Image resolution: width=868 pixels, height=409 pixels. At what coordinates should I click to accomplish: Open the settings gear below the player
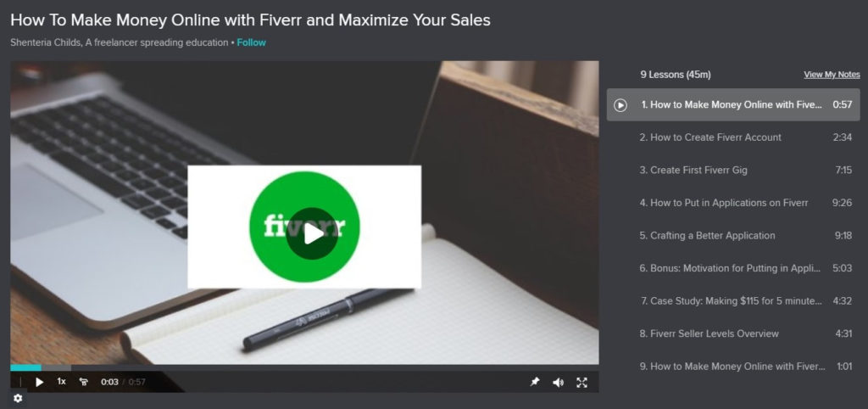pos(18,399)
